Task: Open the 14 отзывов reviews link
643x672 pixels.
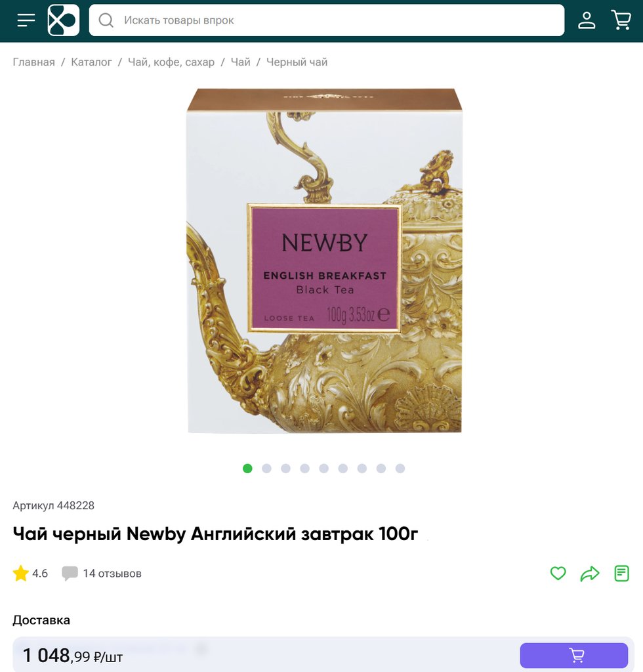Action: (112, 574)
